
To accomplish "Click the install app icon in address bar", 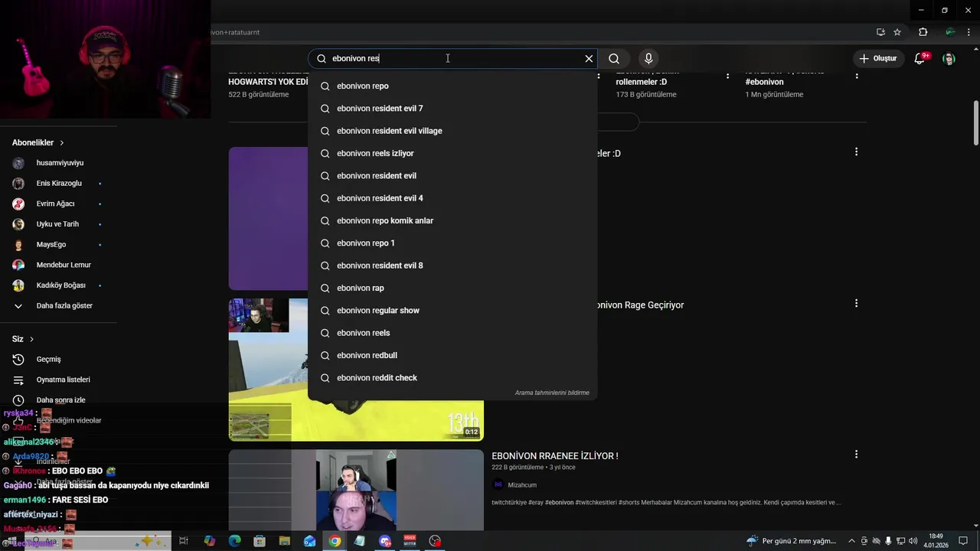I will point(880,32).
